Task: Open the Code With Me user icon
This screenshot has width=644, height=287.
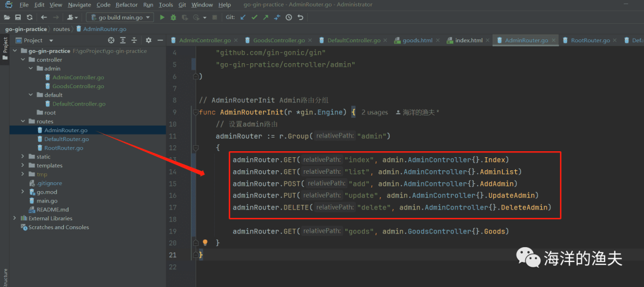Action: pyautogui.click(x=72, y=17)
